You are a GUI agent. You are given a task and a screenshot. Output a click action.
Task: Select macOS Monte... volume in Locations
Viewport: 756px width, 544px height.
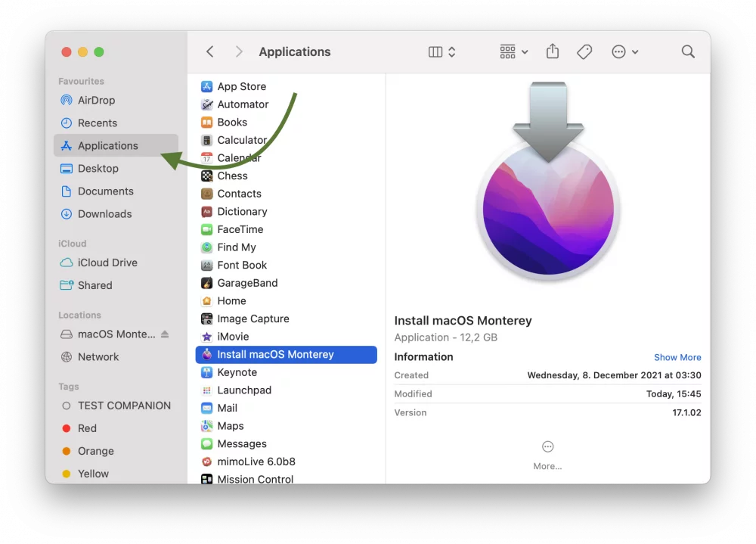click(x=108, y=334)
